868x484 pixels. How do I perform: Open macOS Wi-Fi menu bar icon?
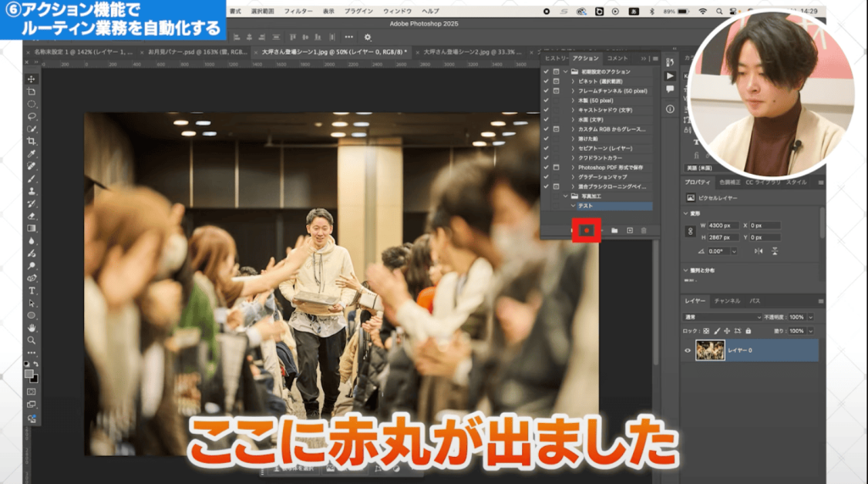703,11
